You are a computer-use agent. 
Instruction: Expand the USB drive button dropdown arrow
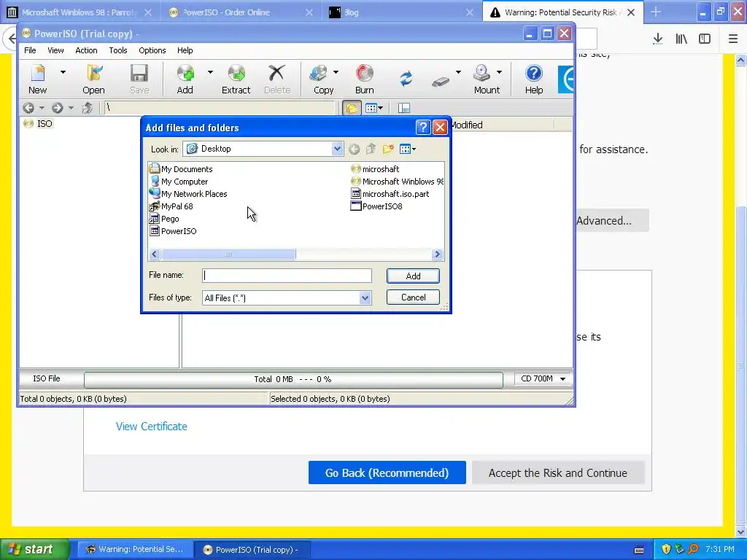pyautogui.click(x=458, y=72)
